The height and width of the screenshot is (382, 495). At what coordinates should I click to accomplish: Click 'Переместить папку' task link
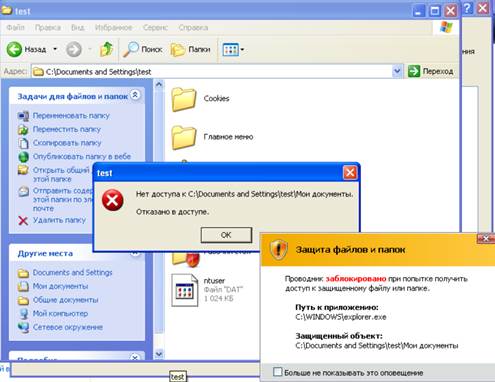67,129
